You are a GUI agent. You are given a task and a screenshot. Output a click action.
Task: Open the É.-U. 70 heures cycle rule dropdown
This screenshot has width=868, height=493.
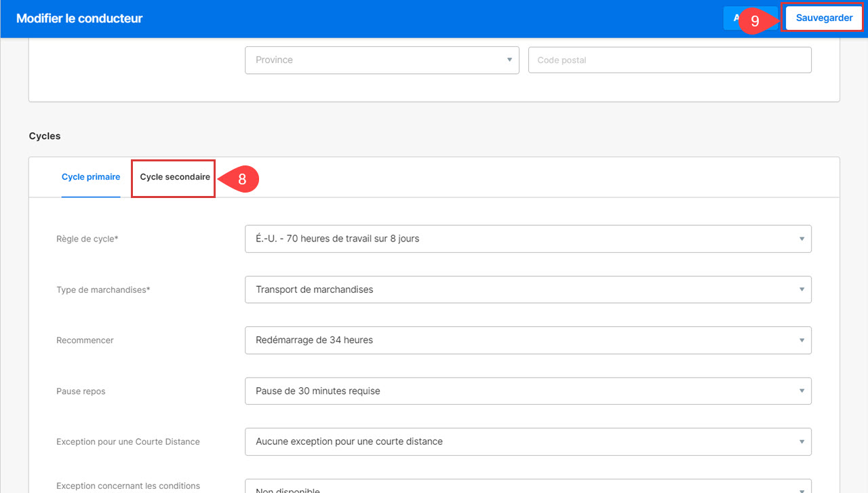click(528, 239)
